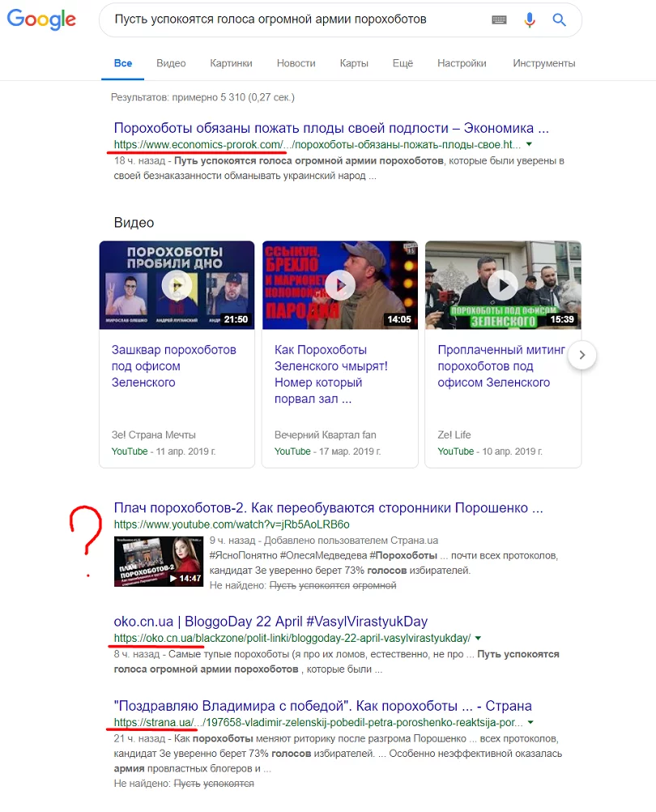Switch to the 'Карты' tab

(x=354, y=63)
